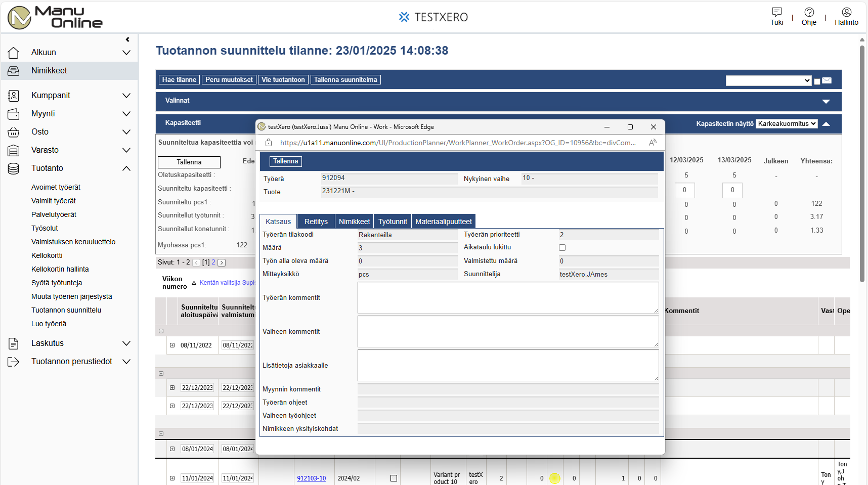This screenshot has height=485, width=868.
Task: Open work order link 912103-10
Action: (311, 478)
